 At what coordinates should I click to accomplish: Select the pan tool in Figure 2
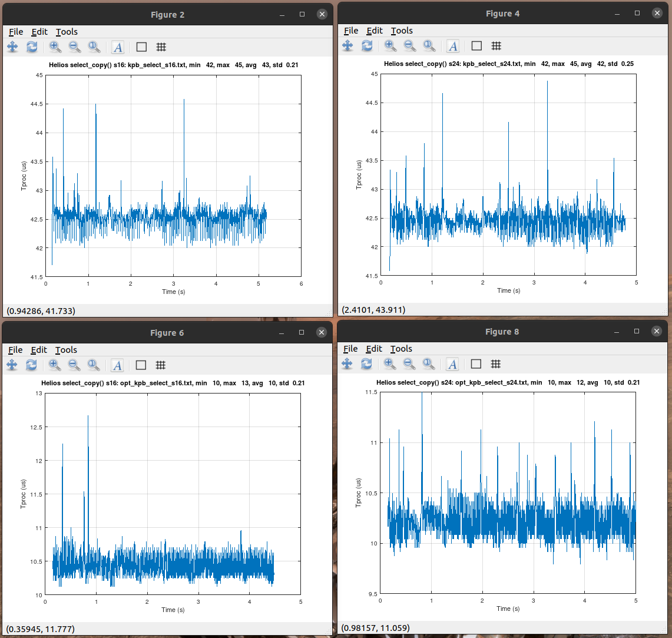(12, 47)
